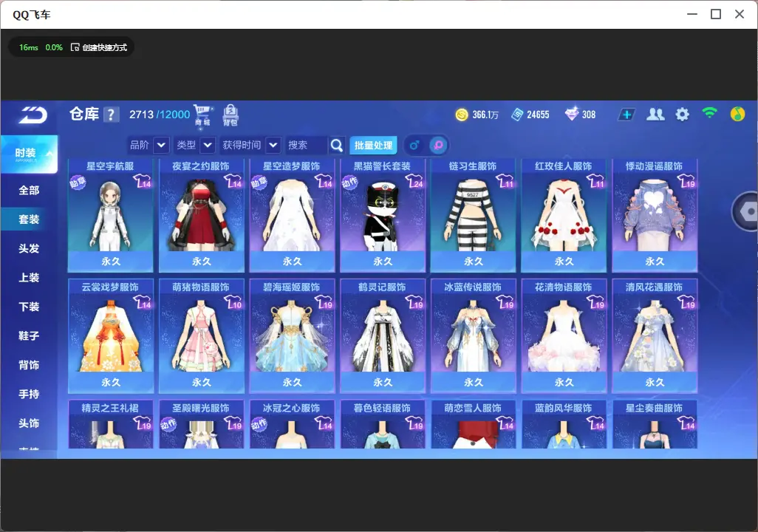The image size is (758, 532).
Task: Click 创建快捷方式 shortcut icon
Action: coord(75,47)
